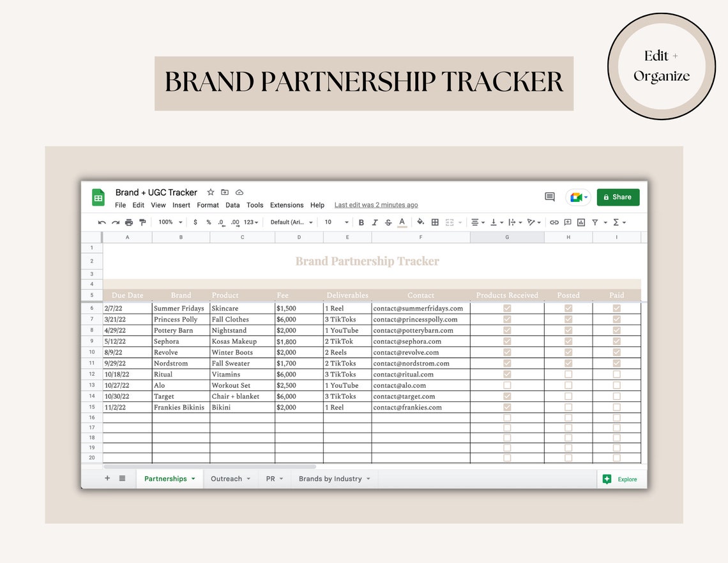Uncheck Products Received for Target

(507, 396)
